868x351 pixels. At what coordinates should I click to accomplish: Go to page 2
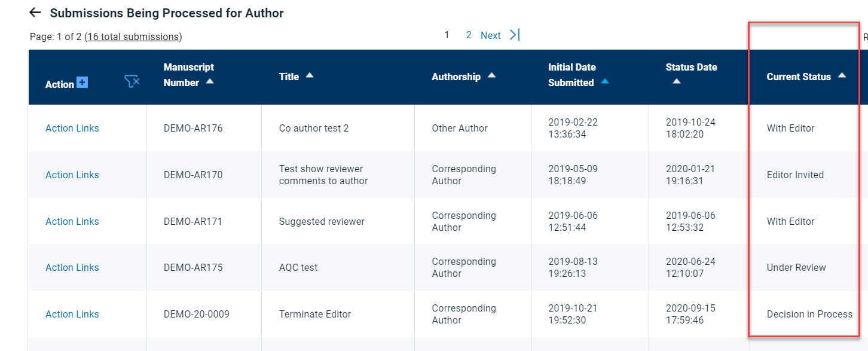coord(469,35)
